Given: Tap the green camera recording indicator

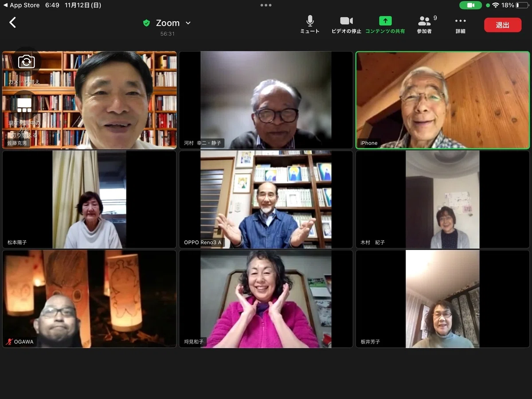Looking at the screenshot, I should 471,5.
